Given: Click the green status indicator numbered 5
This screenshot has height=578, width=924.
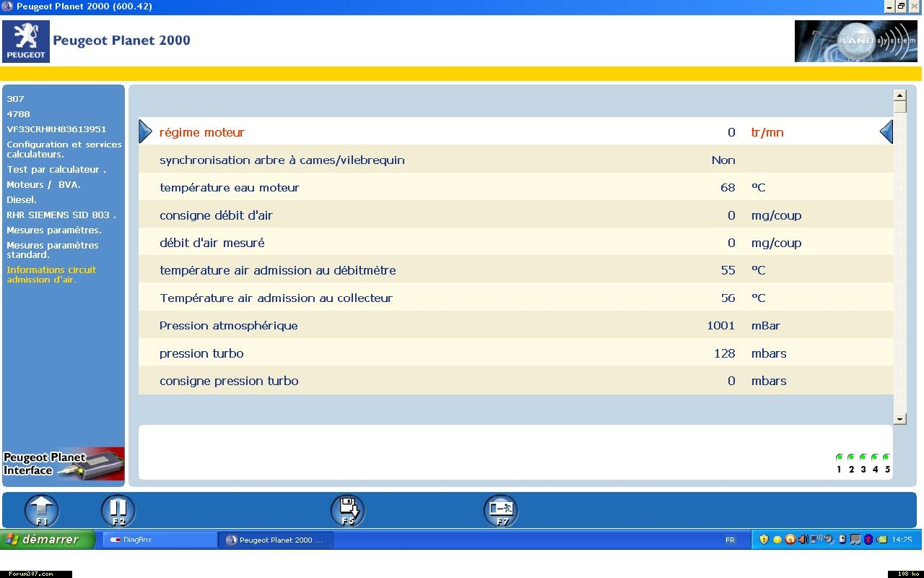Looking at the screenshot, I should (886, 457).
